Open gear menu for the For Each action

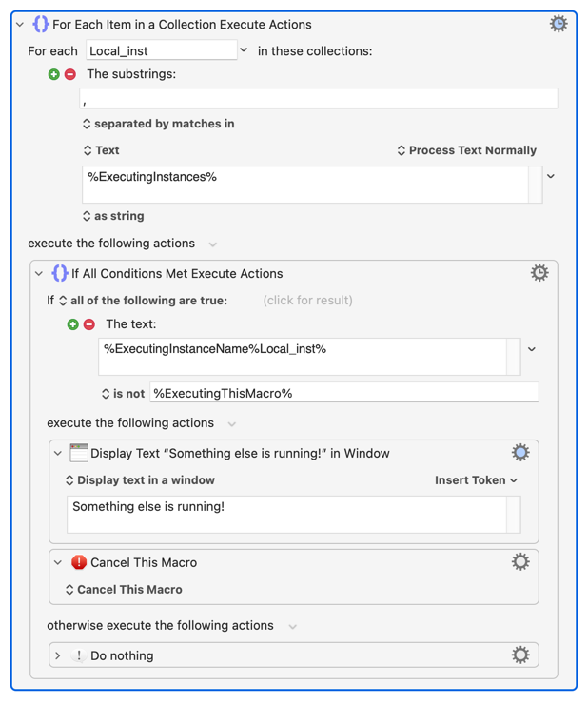pos(559,24)
